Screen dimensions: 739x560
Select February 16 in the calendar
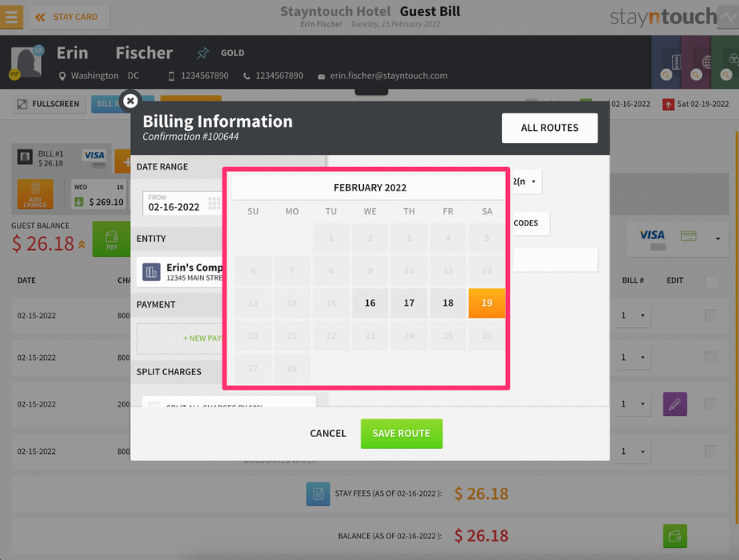pos(370,303)
